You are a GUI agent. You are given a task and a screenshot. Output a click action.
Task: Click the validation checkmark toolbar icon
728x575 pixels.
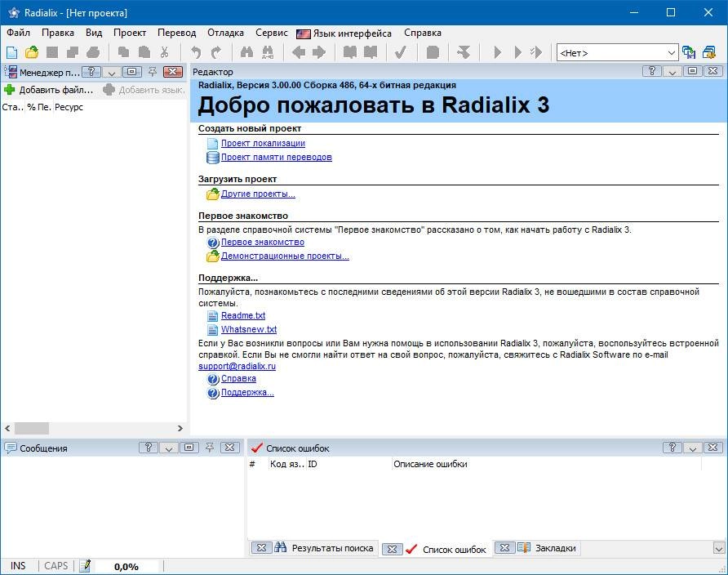coord(402,52)
